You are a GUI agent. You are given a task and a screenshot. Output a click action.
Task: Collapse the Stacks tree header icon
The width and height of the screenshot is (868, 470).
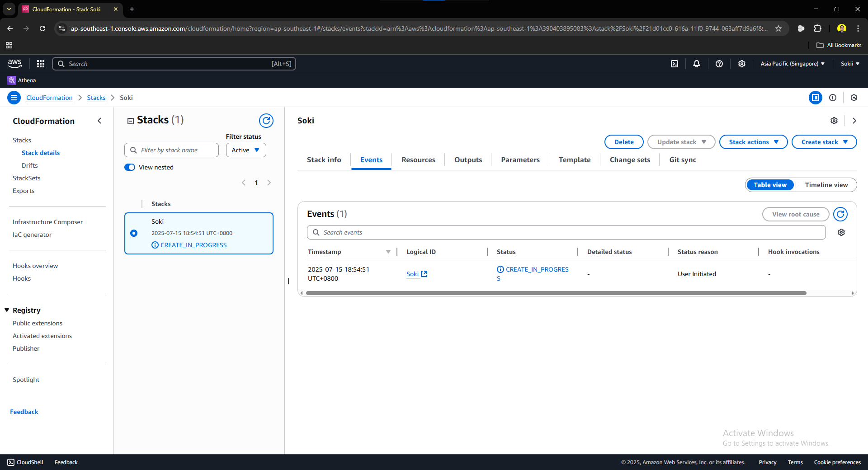131,121
